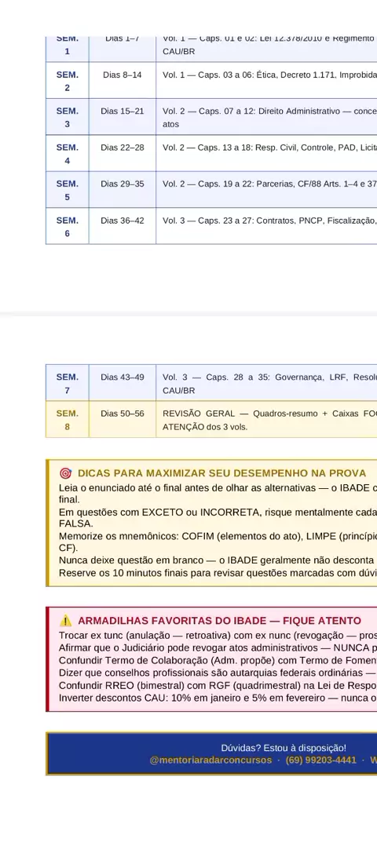The height and width of the screenshot is (868, 377).
Task: Select the 'SEM. 4' table cell
Action: 67,154
